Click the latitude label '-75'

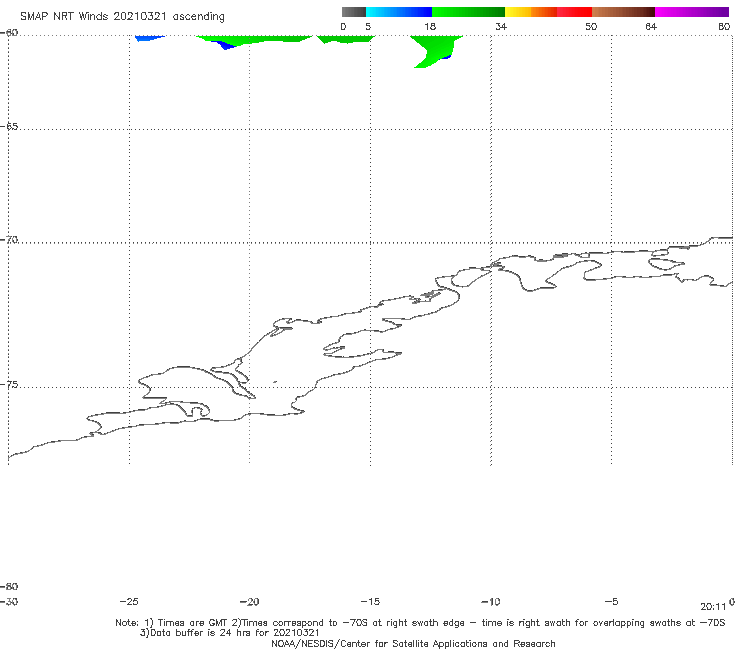(x=9, y=385)
